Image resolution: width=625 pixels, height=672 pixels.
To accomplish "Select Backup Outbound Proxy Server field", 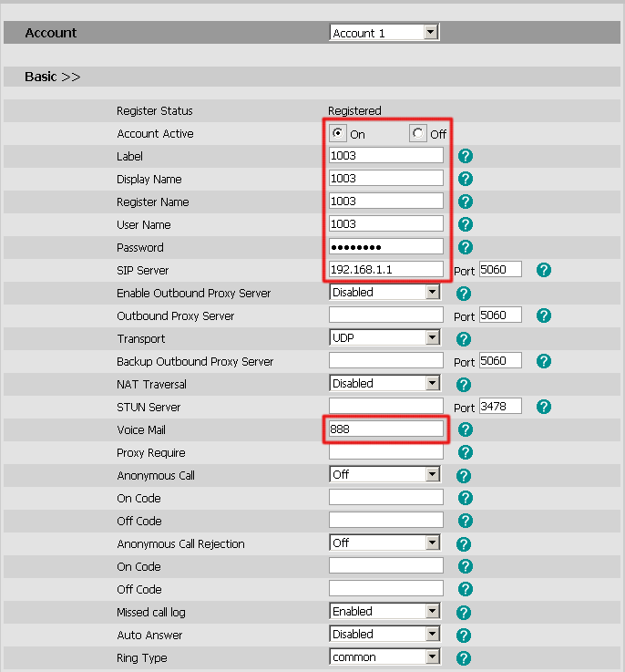I will pos(386,360).
